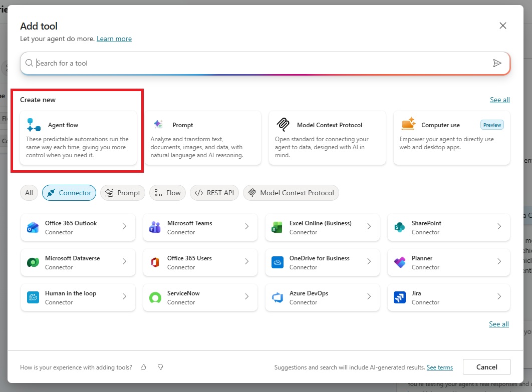Click the Agent flow icon
The image size is (532, 392).
click(x=34, y=125)
